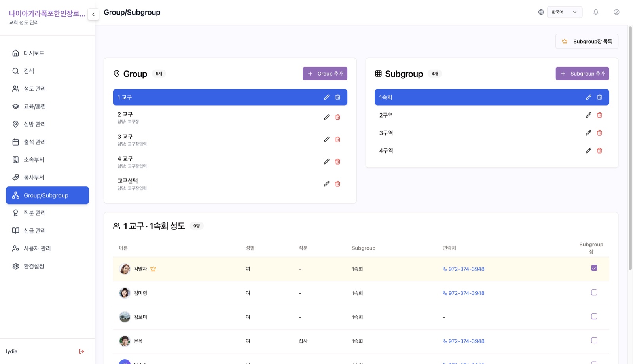The height and width of the screenshot is (364, 633).
Task: Click 김말자's avatar thumbnail
Action: (125, 269)
